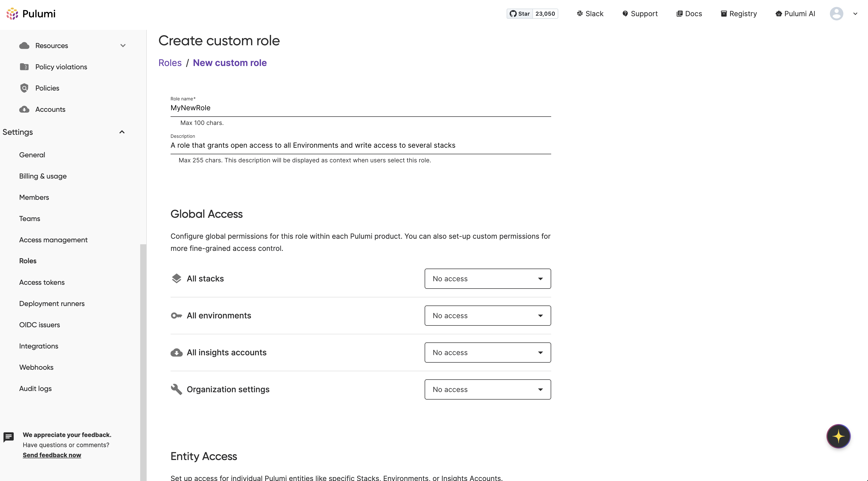This screenshot has height=481, width=868.
Task: Click the Policies shield icon
Action: (x=24, y=88)
